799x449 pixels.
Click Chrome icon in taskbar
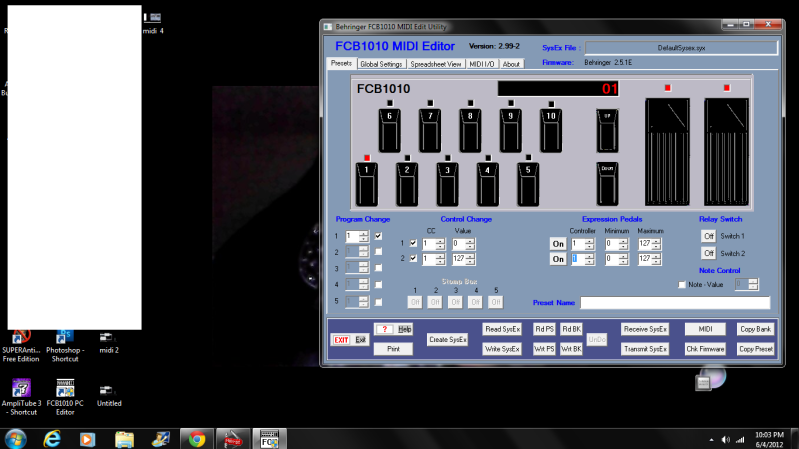click(197, 438)
